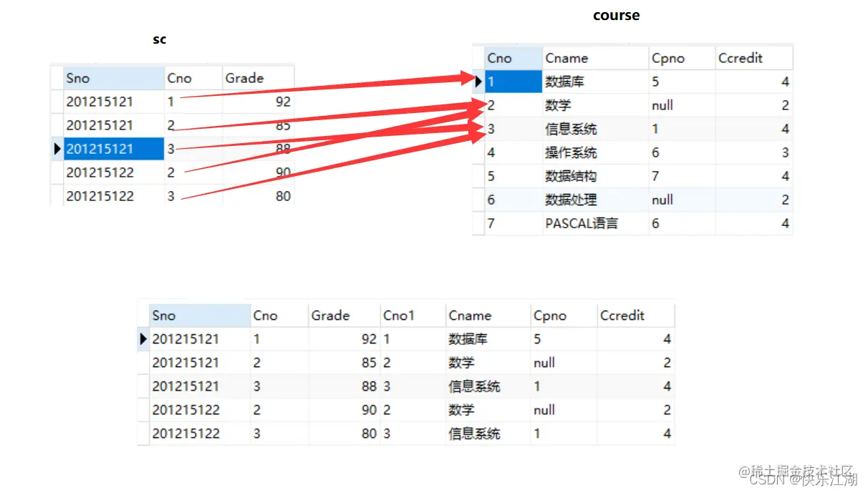This screenshot has width=868, height=493.
Task: Select the highlighted Sno 201215121 cell in sc table
Action: pos(114,149)
